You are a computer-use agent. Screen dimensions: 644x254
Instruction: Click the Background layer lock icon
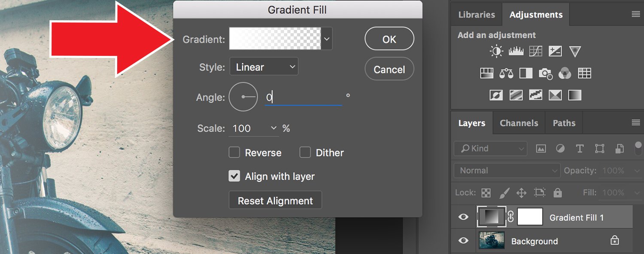click(x=615, y=240)
